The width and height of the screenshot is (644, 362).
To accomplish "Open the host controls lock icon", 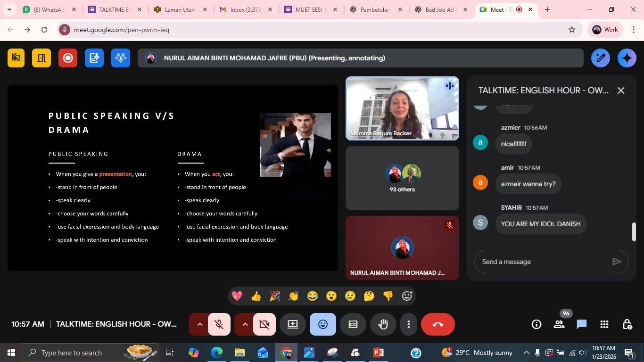I will tap(627, 324).
